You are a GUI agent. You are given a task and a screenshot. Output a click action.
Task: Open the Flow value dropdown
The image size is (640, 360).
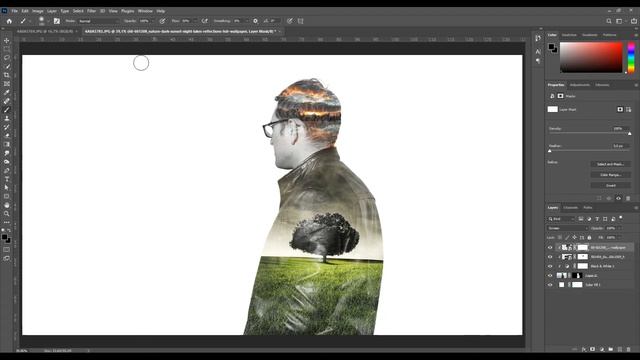(x=196, y=21)
